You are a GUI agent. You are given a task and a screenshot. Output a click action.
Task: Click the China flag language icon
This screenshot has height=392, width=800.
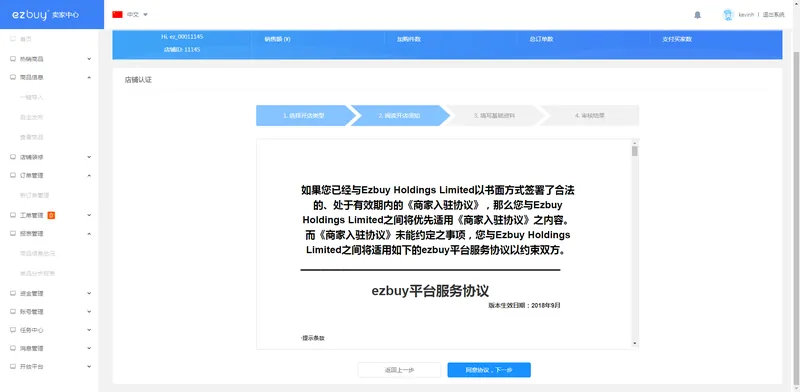[x=117, y=15]
